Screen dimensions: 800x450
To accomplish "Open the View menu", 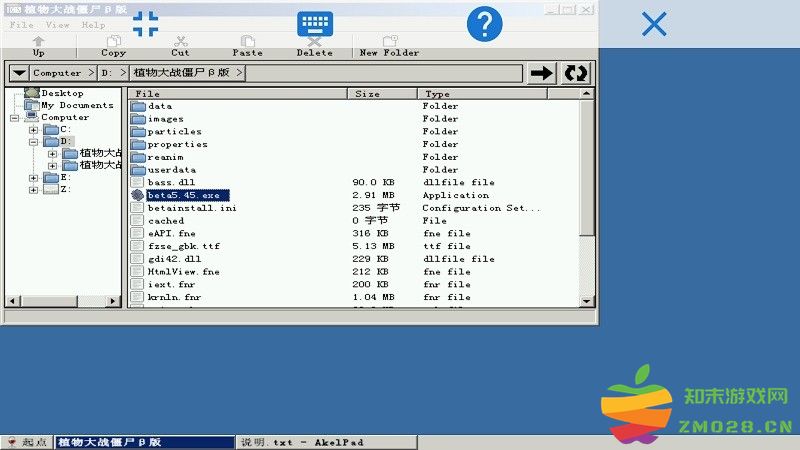I will (57, 25).
